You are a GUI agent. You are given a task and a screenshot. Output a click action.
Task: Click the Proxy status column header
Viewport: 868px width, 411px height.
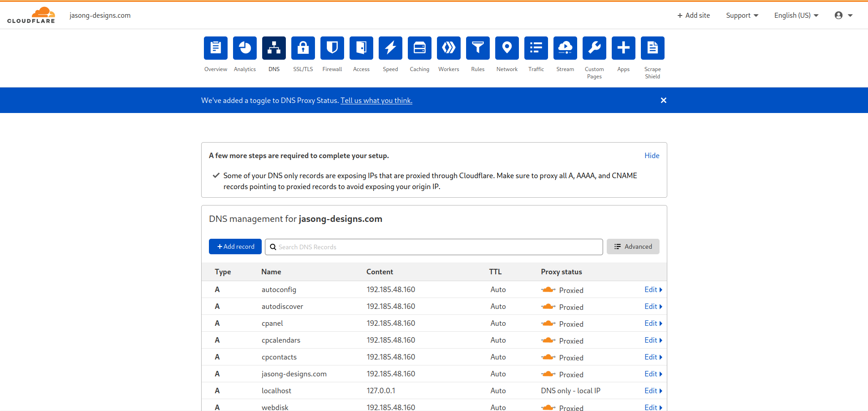point(561,272)
